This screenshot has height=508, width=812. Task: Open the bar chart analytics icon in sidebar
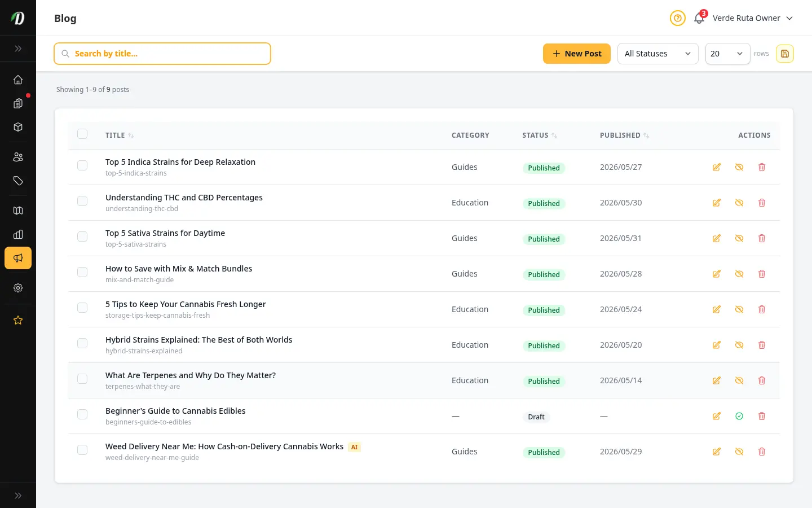click(18, 234)
